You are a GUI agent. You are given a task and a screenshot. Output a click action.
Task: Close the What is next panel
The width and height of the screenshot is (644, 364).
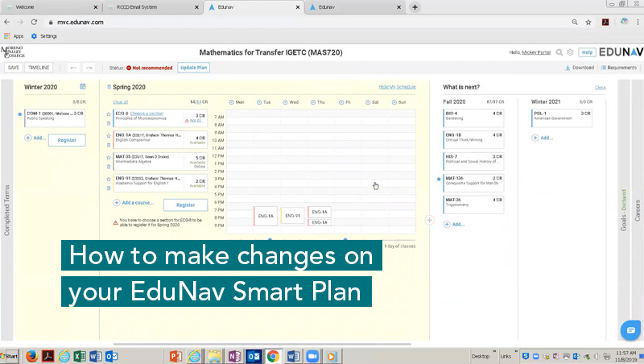coord(600,88)
